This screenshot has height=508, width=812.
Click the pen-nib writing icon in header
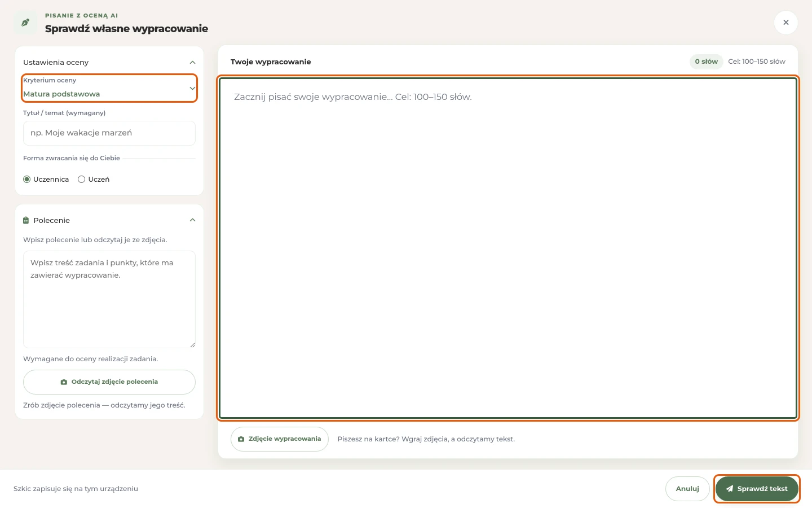tap(25, 23)
